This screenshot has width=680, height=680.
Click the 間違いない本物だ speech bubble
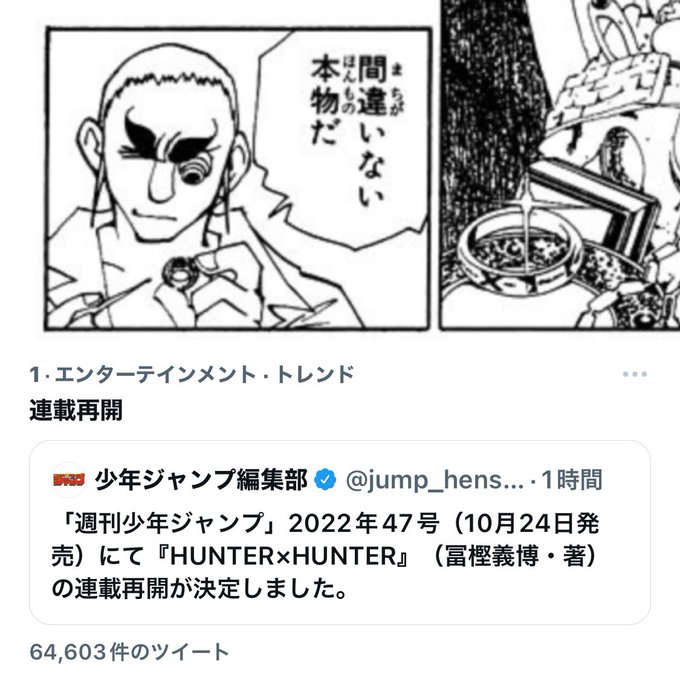pyautogui.click(x=343, y=139)
